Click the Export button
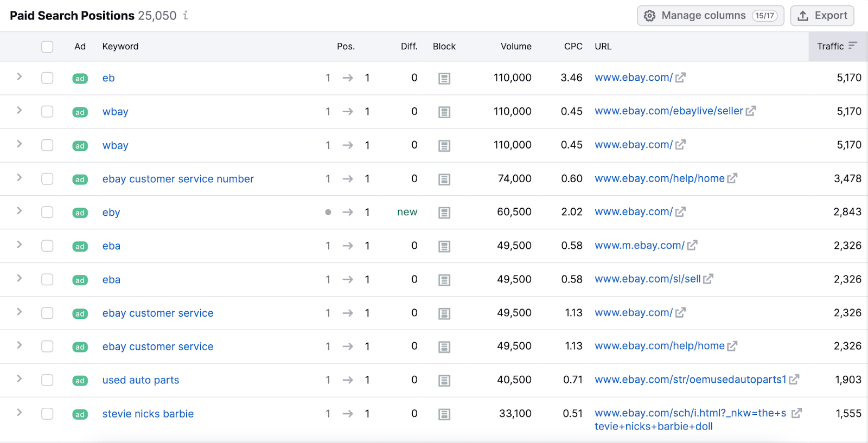Viewport: 868px width, 443px height. (x=822, y=16)
